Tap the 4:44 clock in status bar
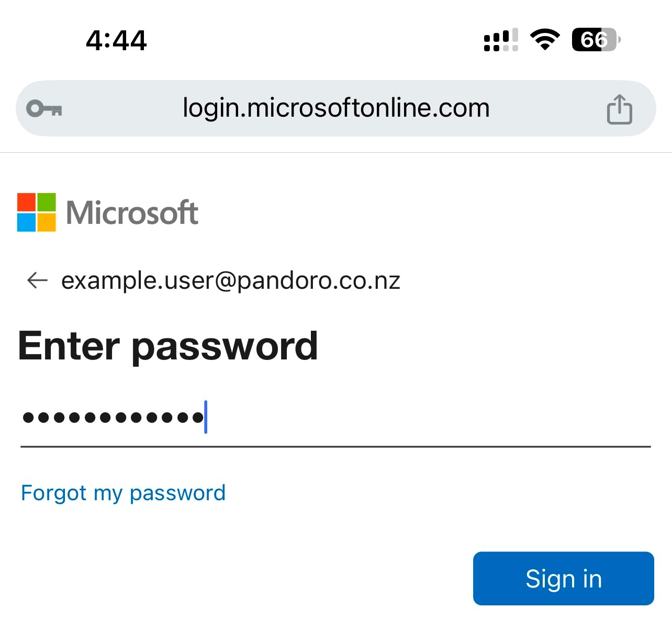672x620 pixels. 116,40
